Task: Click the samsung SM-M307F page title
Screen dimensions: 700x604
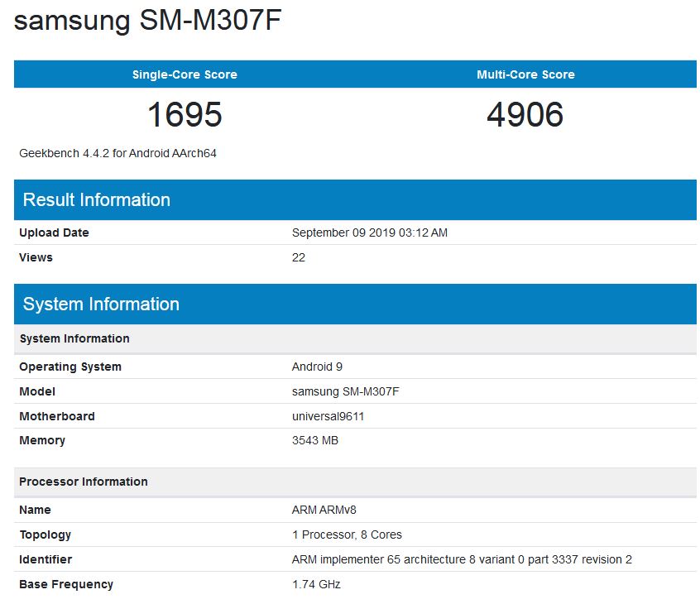Action: pyautogui.click(x=148, y=21)
